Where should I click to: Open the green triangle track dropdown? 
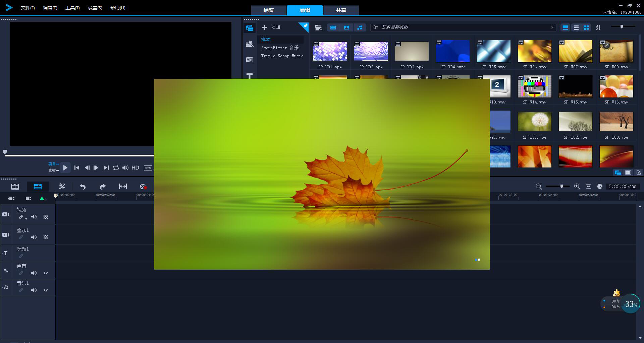coord(43,198)
